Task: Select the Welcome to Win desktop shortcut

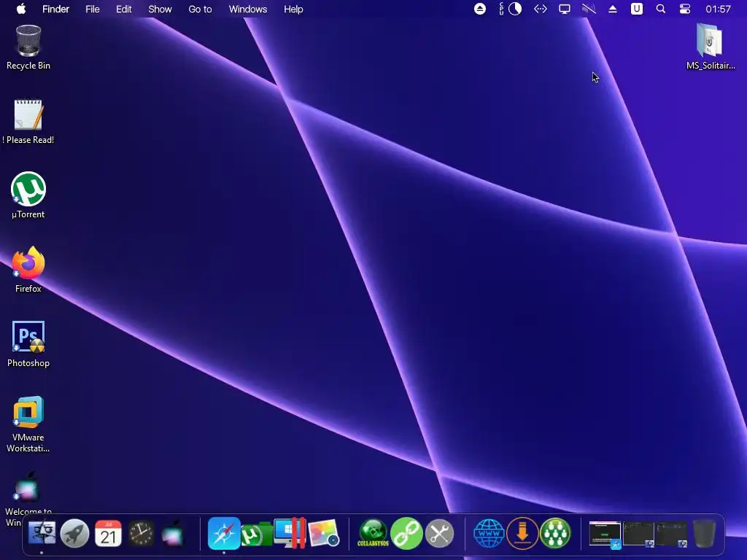Action: 28,497
